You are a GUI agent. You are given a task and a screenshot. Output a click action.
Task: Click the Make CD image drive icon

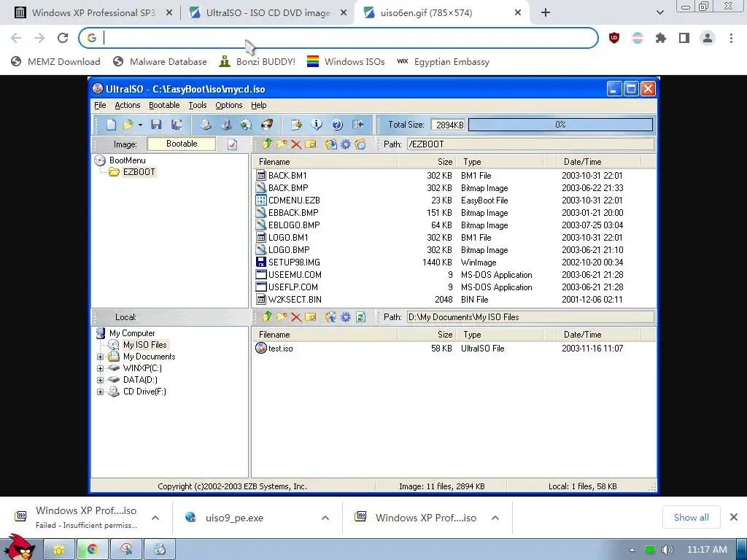click(205, 125)
